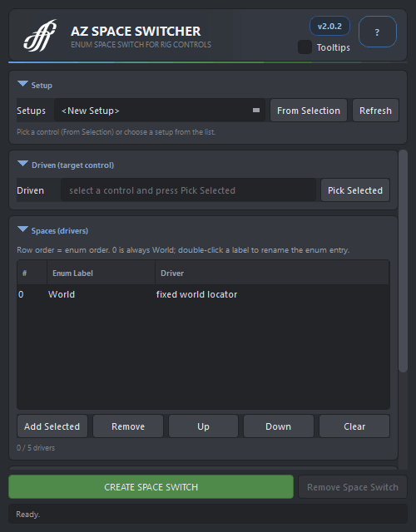Click Add Selected to add driver

(x=52, y=426)
